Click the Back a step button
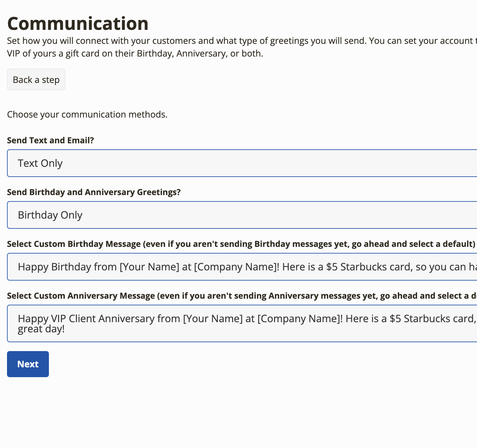The height and width of the screenshot is (448, 477). pos(36,79)
